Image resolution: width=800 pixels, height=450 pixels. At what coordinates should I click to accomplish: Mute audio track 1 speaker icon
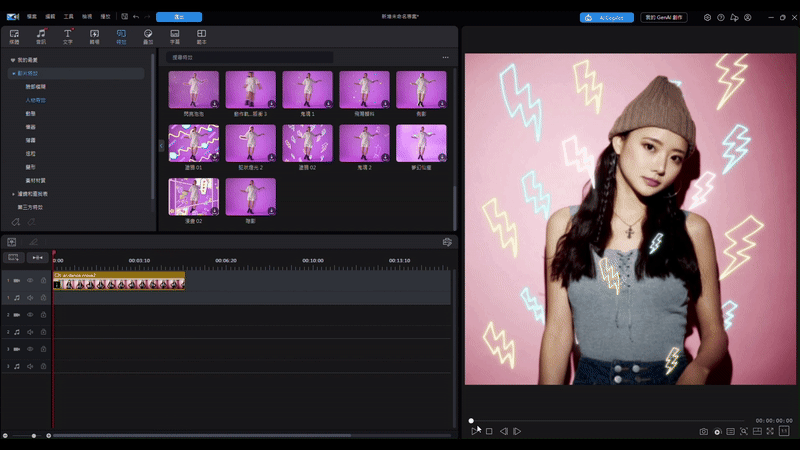click(30, 297)
